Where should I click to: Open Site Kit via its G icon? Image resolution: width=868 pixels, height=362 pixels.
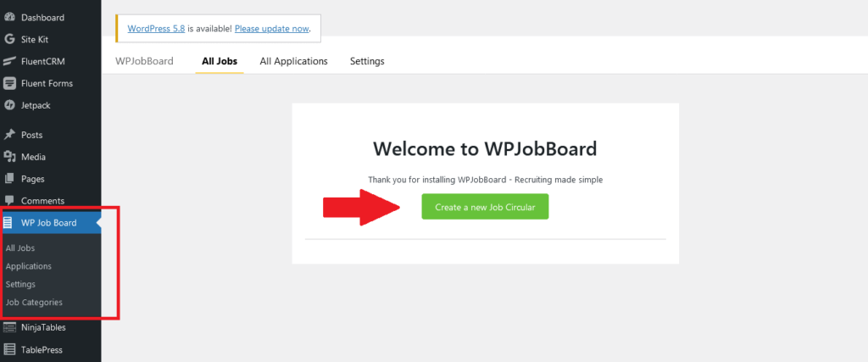click(x=8, y=39)
